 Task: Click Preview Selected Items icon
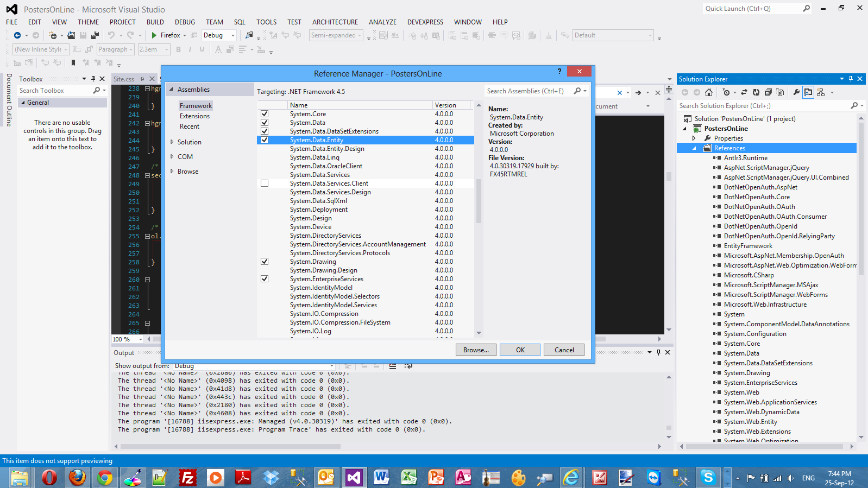pos(808,92)
